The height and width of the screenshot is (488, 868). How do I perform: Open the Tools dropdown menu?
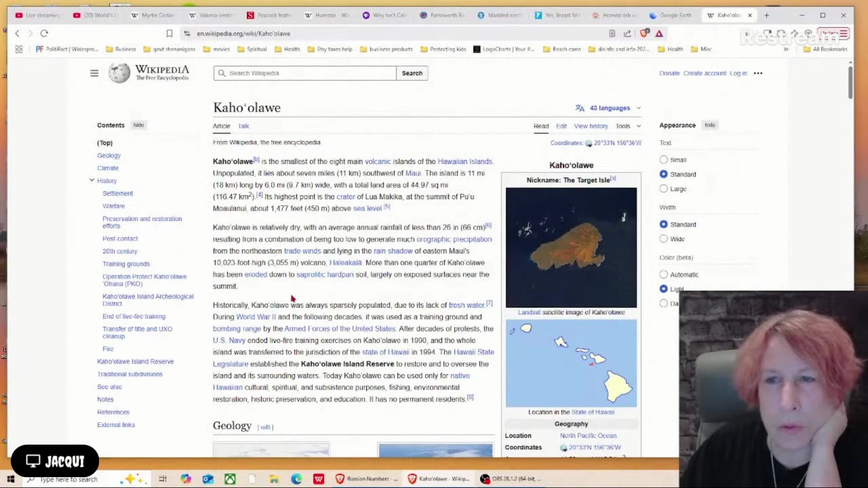[628, 126]
